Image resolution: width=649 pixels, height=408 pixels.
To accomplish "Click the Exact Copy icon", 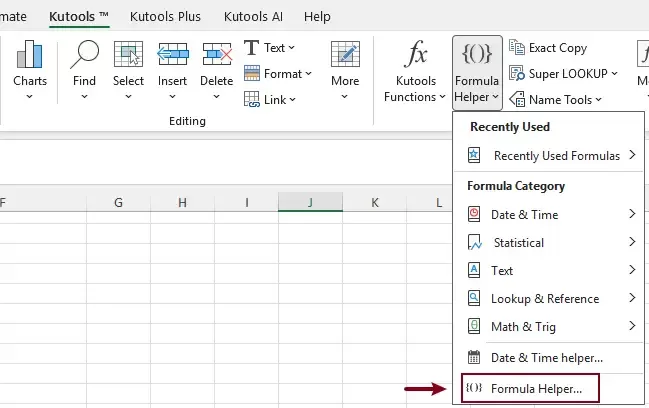I will 517,47.
